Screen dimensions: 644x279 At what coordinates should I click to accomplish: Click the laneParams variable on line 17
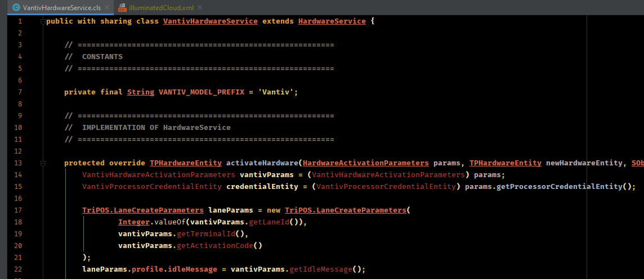pyautogui.click(x=231, y=210)
